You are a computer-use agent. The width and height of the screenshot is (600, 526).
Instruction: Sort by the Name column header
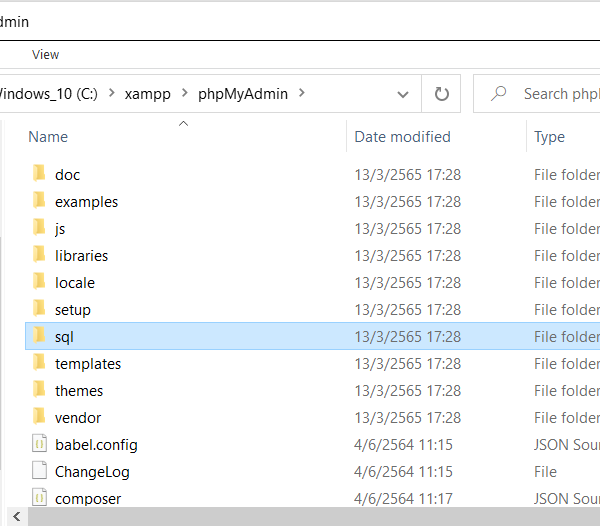[48, 137]
